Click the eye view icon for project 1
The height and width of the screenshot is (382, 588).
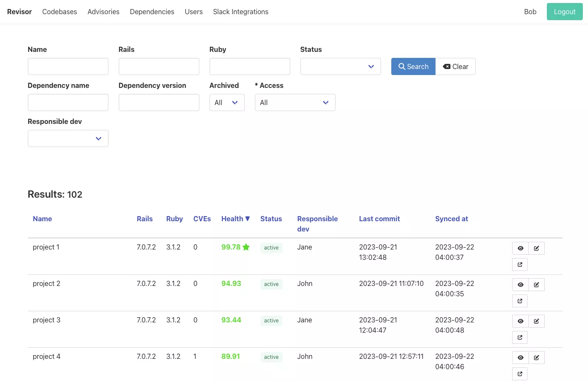tap(520, 248)
